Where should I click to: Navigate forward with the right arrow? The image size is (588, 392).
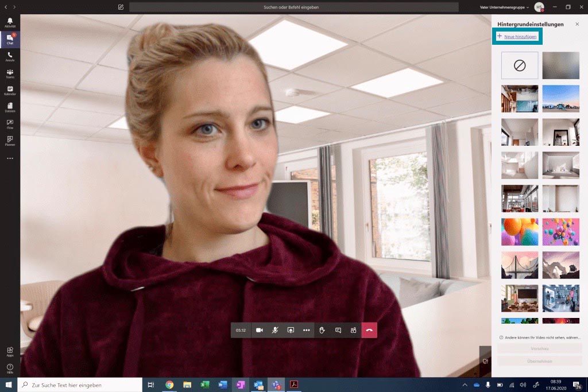coord(14,7)
